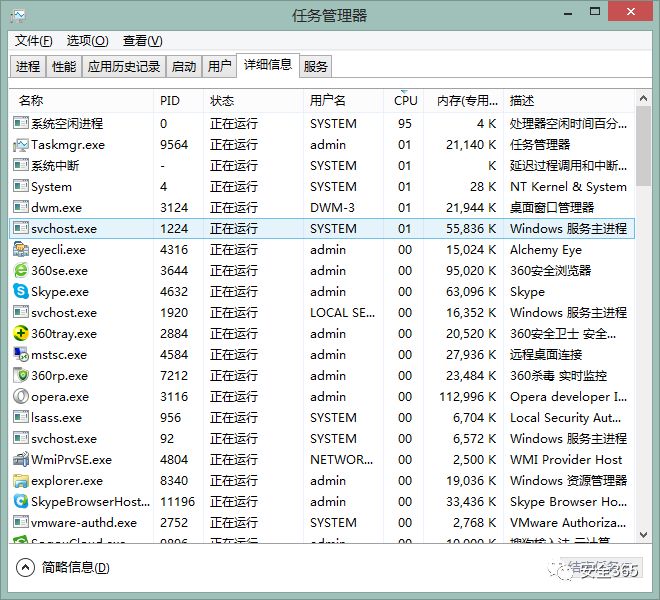Click CPU value 95
This screenshot has width=660, height=600.
click(x=405, y=124)
